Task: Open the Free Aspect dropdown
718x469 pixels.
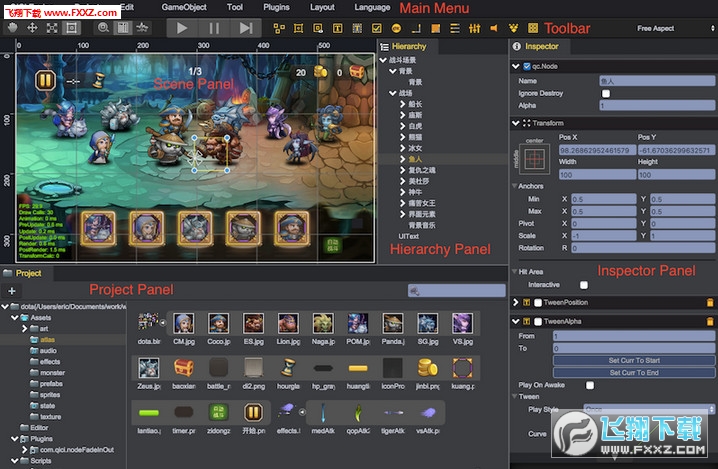Action: [x=675, y=28]
